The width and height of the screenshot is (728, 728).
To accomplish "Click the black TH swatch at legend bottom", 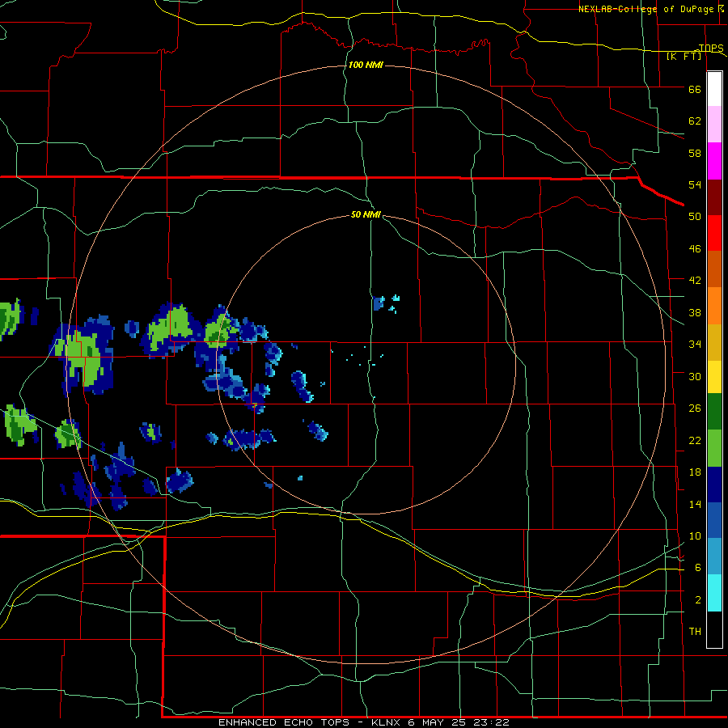I will [x=714, y=629].
